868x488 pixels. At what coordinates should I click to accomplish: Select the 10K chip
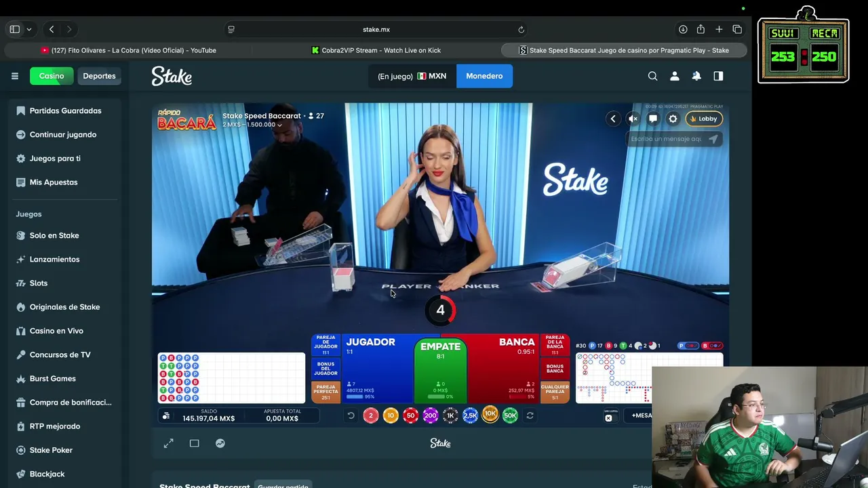(490, 415)
